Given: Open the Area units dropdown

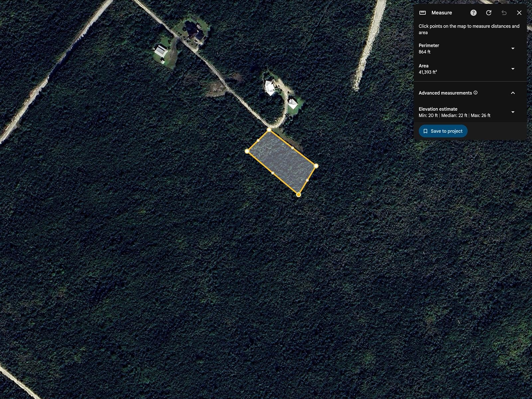Looking at the screenshot, I should click(x=513, y=69).
